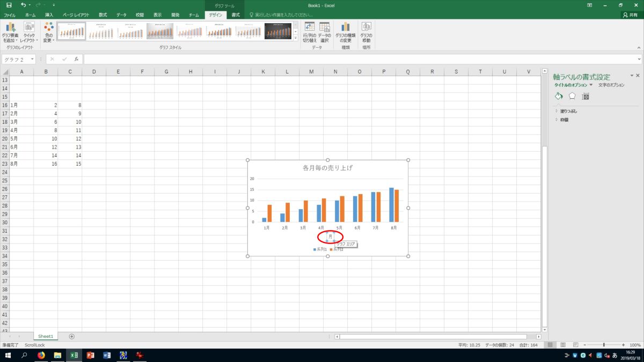Select the gray gradient chart style thumbnail
644x362 pixels.
160,31
